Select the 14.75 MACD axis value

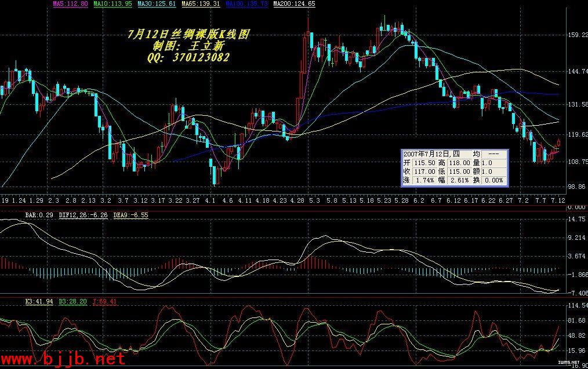[x=577, y=219]
